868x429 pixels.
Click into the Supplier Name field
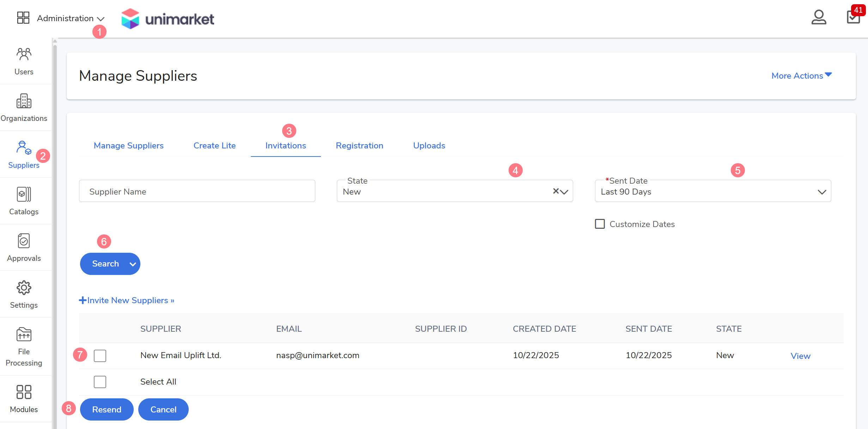(x=197, y=191)
